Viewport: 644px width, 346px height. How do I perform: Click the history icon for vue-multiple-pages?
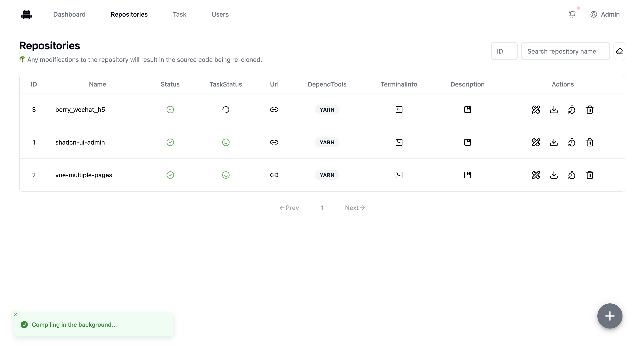coord(572,175)
